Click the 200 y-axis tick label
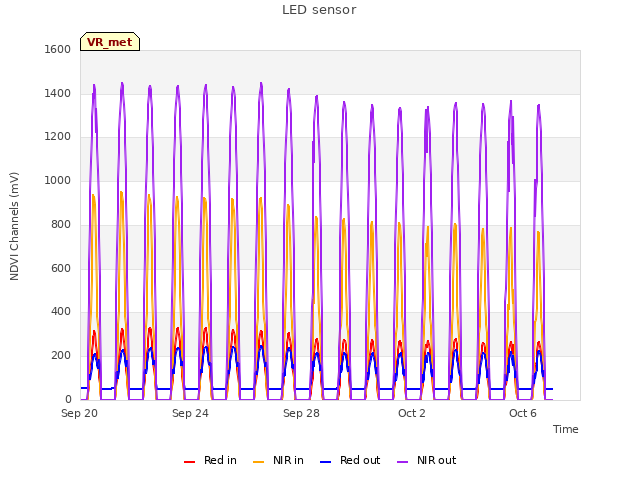Image resolution: width=640 pixels, height=480 pixels. tap(61, 356)
